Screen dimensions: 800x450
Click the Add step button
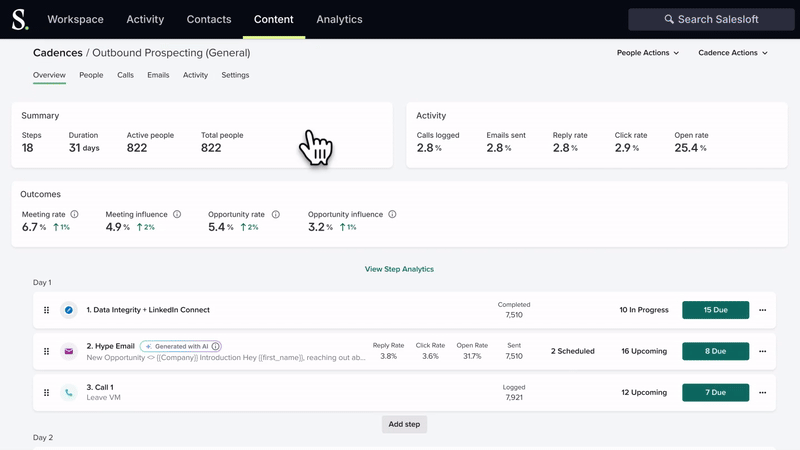point(404,424)
